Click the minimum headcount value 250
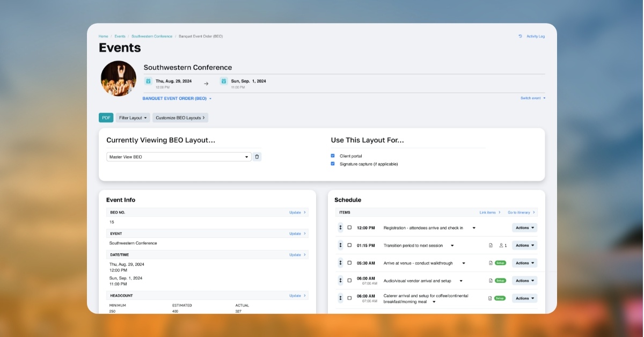The image size is (644, 337). [x=112, y=311]
